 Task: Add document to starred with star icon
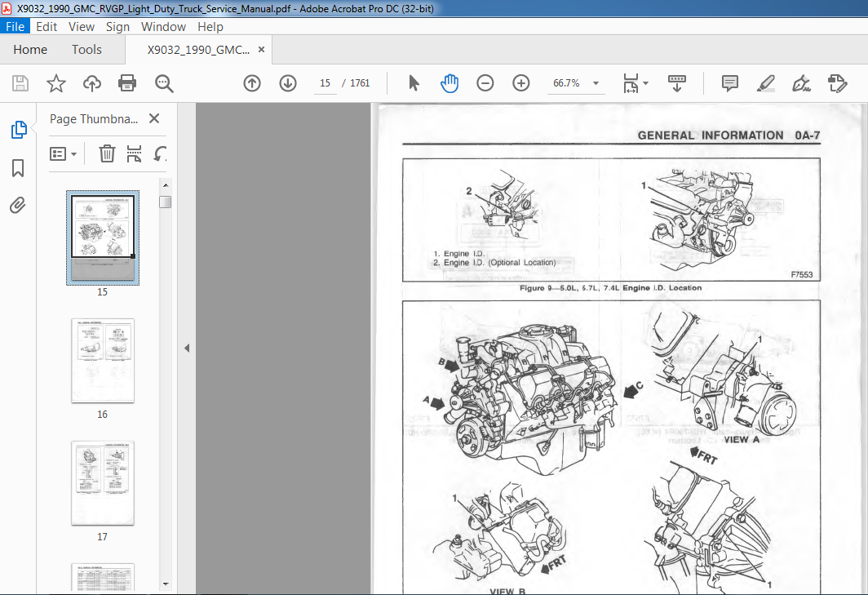pyautogui.click(x=56, y=83)
